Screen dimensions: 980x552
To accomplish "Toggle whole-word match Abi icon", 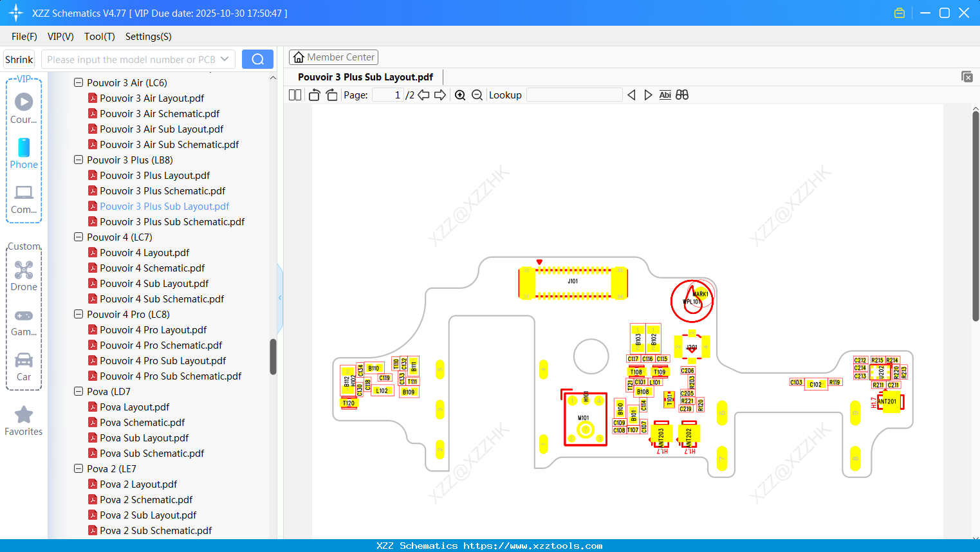I will click(665, 95).
